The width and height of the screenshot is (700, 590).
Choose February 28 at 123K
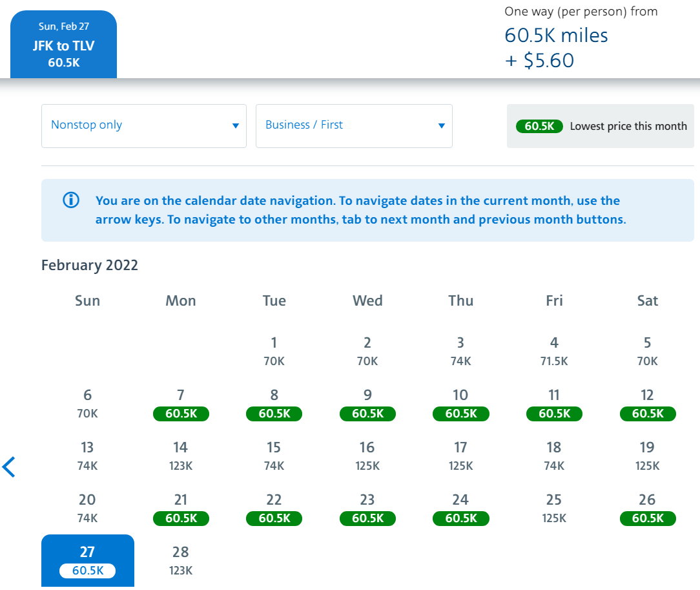click(x=181, y=561)
